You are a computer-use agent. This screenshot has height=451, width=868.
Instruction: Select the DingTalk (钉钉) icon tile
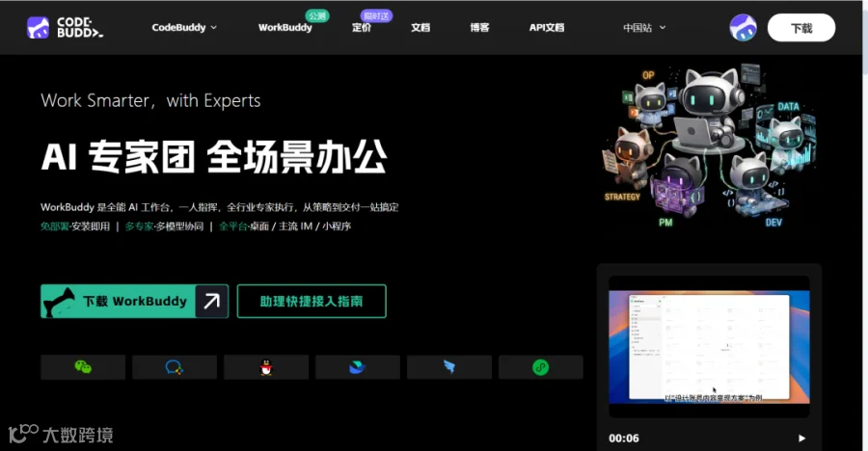pos(449,367)
